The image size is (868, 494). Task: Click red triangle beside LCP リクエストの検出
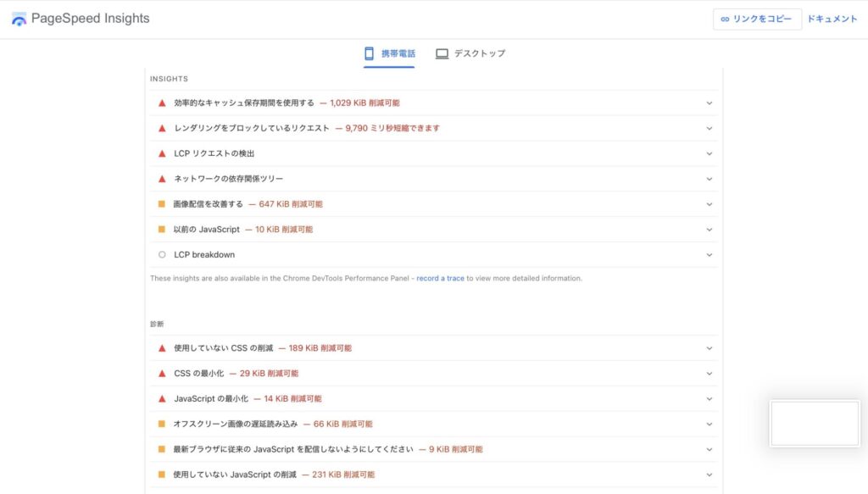click(x=162, y=153)
